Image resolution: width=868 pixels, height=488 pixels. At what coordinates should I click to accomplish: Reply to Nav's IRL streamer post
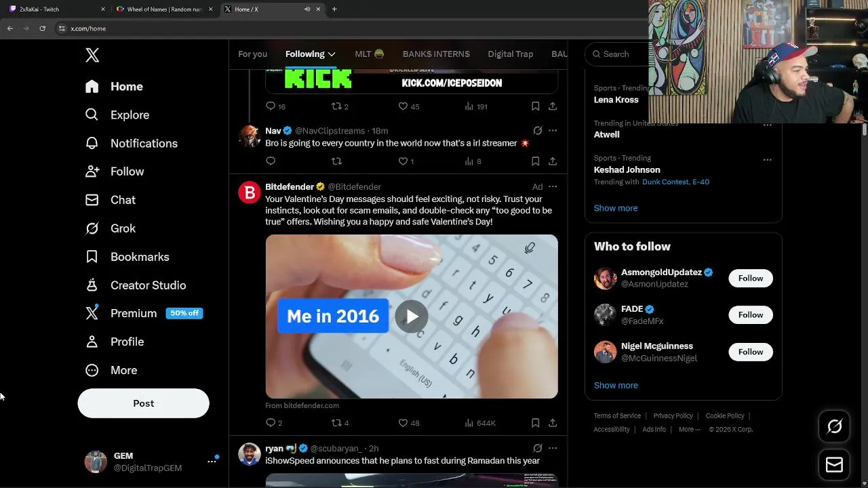coord(271,161)
